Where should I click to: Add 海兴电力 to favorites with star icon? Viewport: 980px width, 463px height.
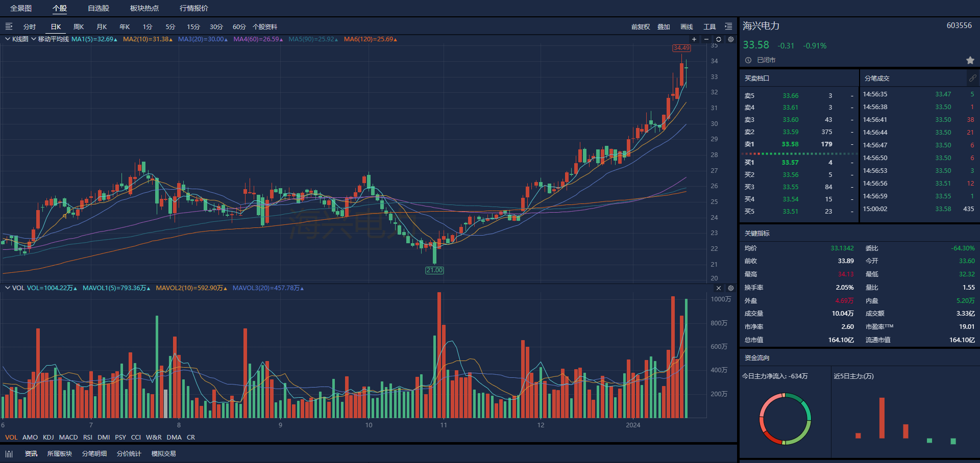click(x=970, y=60)
